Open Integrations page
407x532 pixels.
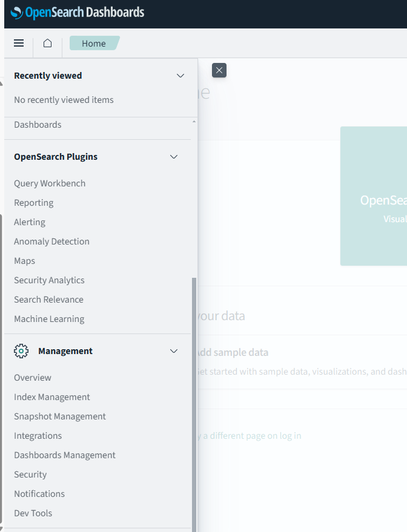(38, 435)
